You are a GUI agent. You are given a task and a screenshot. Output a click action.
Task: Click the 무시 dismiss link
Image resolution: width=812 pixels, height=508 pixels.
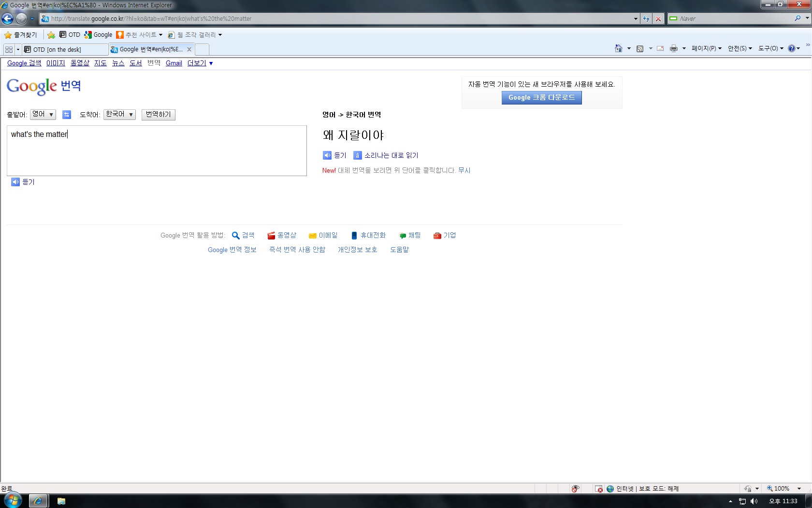[x=464, y=170]
